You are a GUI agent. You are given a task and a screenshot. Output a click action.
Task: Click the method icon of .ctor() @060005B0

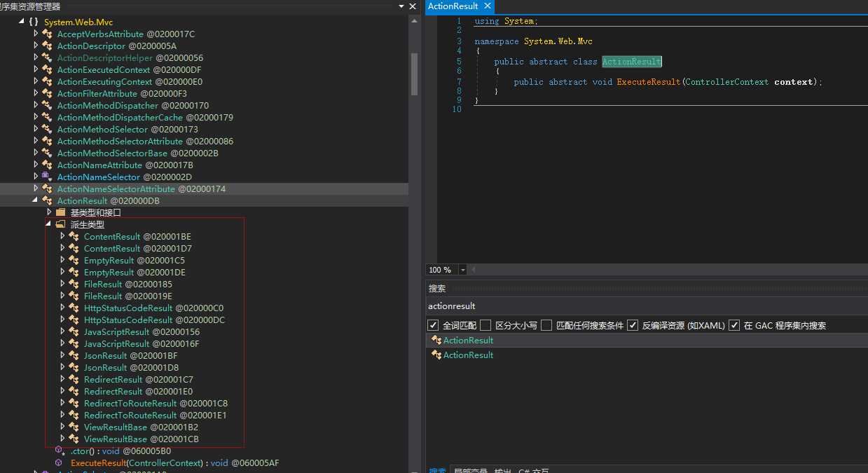pyautogui.click(x=60, y=451)
